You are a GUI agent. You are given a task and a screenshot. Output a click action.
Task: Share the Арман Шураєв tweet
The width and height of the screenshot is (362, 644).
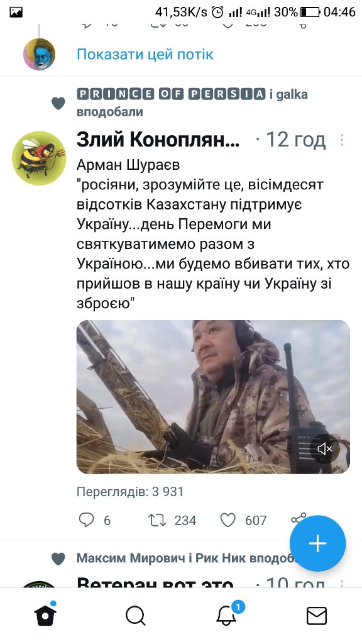[x=299, y=518]
